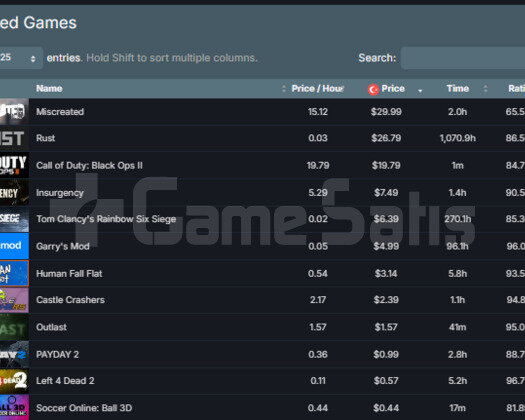Screen dimensions: 525x420
Task: Open the Human Fall Flat thumbnail
Action: pos(14,273)
